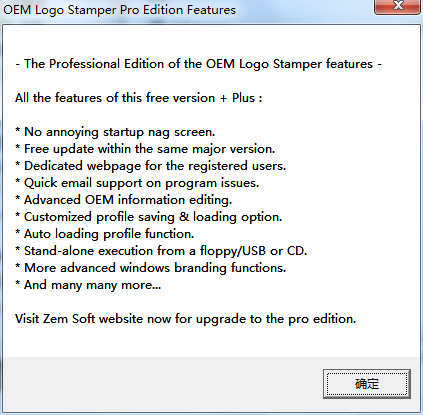Click the gray footer area beside 确定 button
423x415 pixels.
[x=160, y=383]
